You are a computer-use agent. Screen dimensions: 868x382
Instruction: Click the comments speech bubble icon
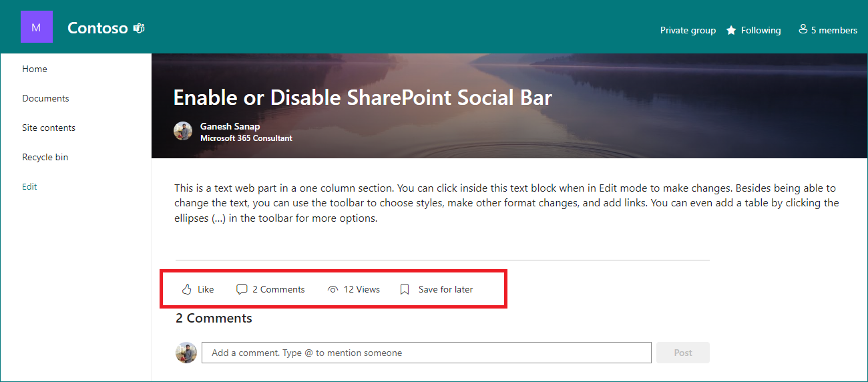coord(242,289)
